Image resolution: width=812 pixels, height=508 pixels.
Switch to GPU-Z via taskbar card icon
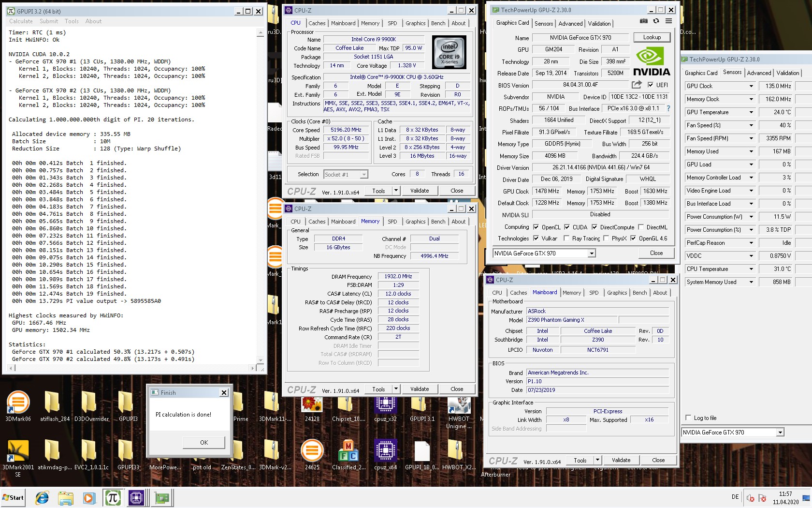point(163,497)
